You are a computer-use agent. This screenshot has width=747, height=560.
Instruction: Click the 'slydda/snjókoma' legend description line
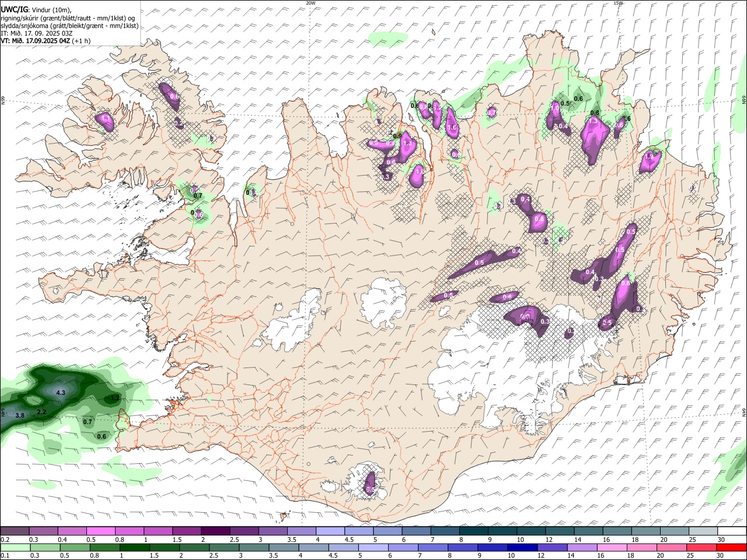tap(69, 26)
